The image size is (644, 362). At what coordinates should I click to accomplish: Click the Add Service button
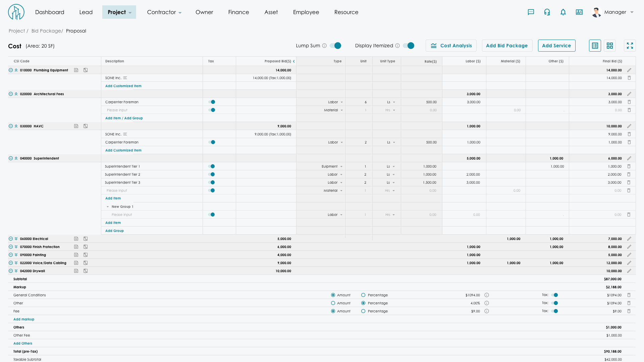(x=556, y=46)
